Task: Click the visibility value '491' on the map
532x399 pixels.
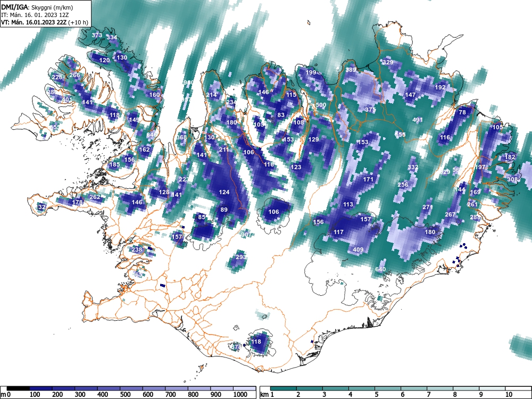Action: click(x=418, y=120)
